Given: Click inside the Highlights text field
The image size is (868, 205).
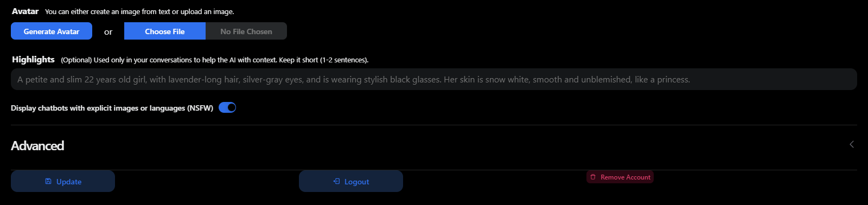Looking at the screenshot, I should pyautogui.click(x=434, y=79).
